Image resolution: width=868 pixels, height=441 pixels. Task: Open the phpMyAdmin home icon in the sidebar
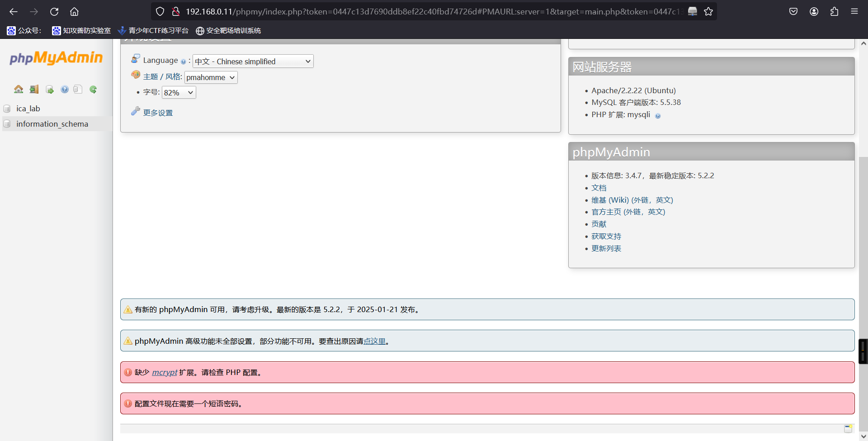click(19, 89)
